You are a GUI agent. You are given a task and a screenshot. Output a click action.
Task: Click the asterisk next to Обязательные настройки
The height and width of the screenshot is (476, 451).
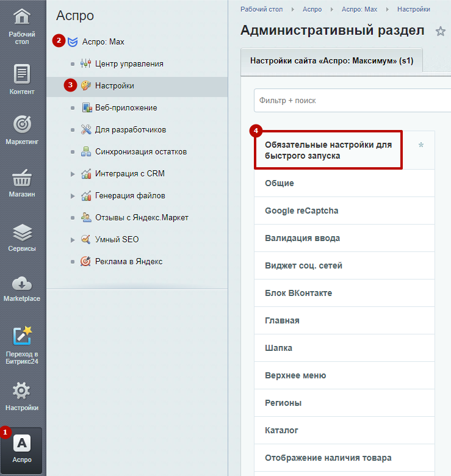coord(421,145)
